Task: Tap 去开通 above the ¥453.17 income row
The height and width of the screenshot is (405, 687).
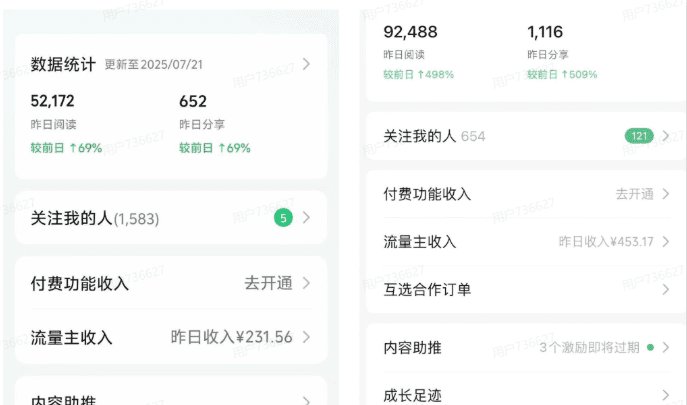Action: click(x=634, y=194)
